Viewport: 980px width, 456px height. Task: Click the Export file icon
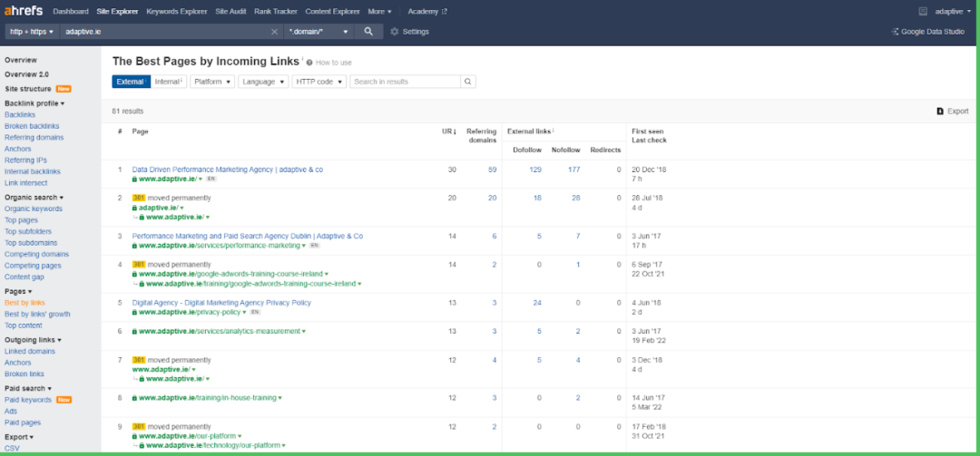939,112
